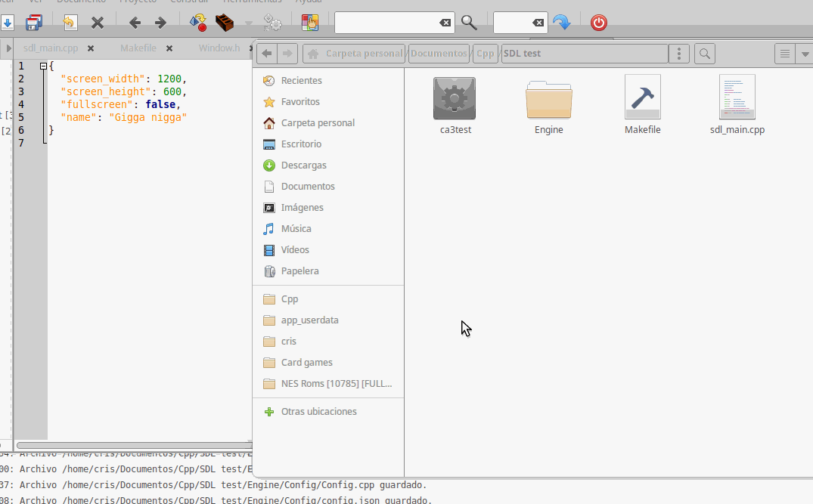Image resolution: width=813 pixels, height=504 pixels.
Task: Open Imágenes in the sidebar
Action: [328, 208]
